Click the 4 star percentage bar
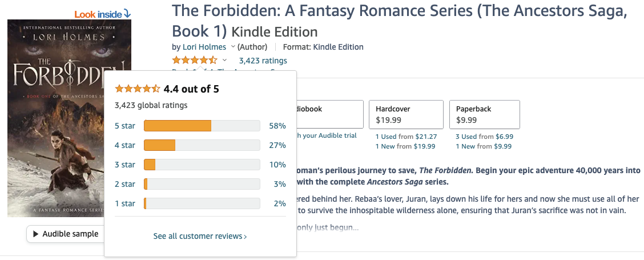 202,145
